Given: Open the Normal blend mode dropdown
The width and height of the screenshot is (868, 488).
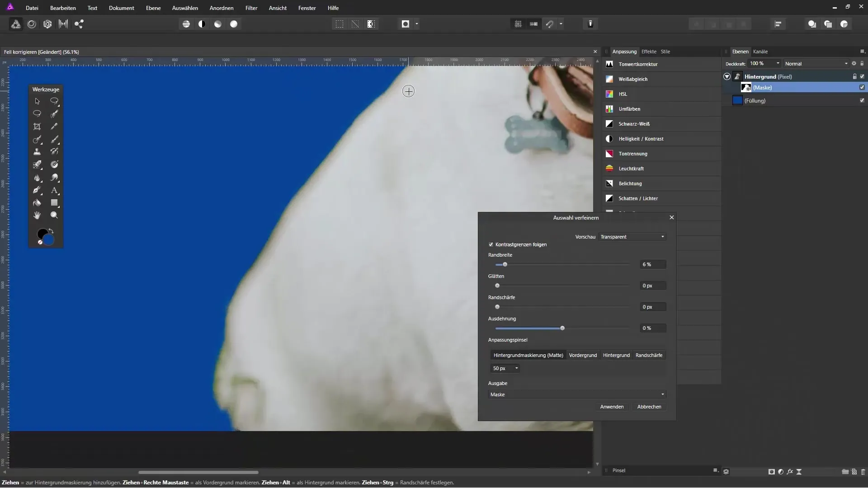Looking at the screenshot, I should (816, 64).
